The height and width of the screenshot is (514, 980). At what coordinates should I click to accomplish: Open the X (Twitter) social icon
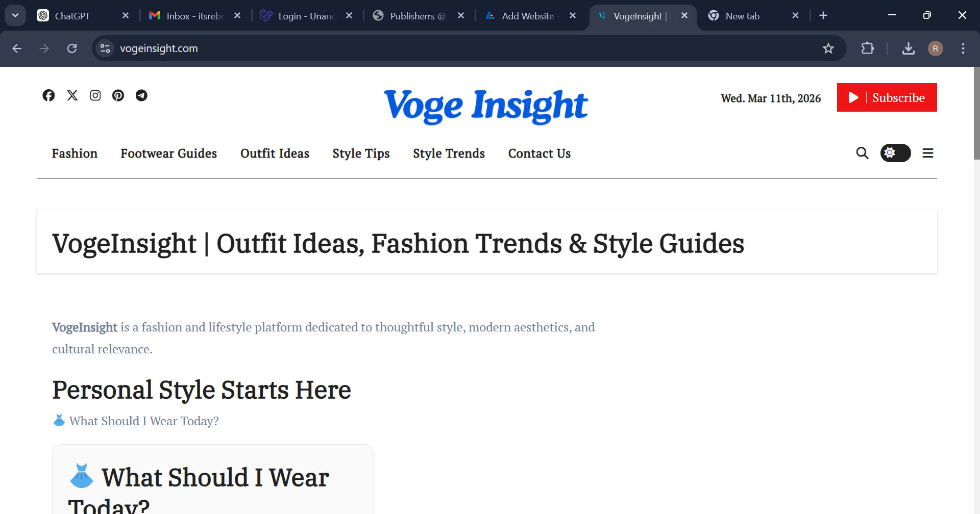(x=72, y=95)
